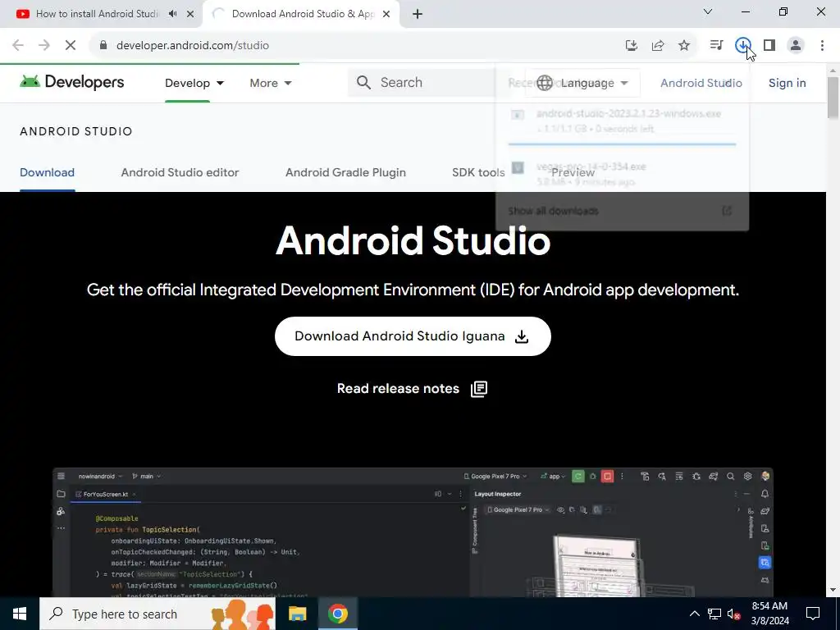Select the SDK tools tab
This screenshot has width=840, height=630.
coord(478,172)
